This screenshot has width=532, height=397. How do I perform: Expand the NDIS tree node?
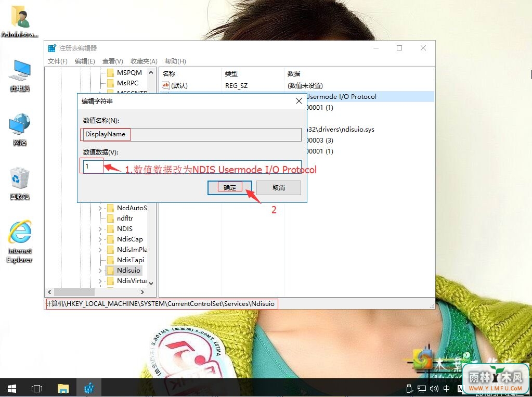pyautogui.click(x=100, y=229)
